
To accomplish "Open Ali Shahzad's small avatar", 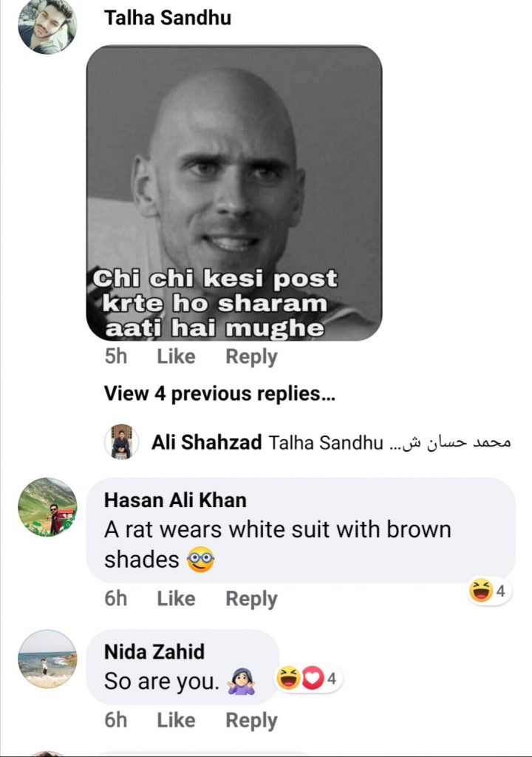I will (122, 441).
